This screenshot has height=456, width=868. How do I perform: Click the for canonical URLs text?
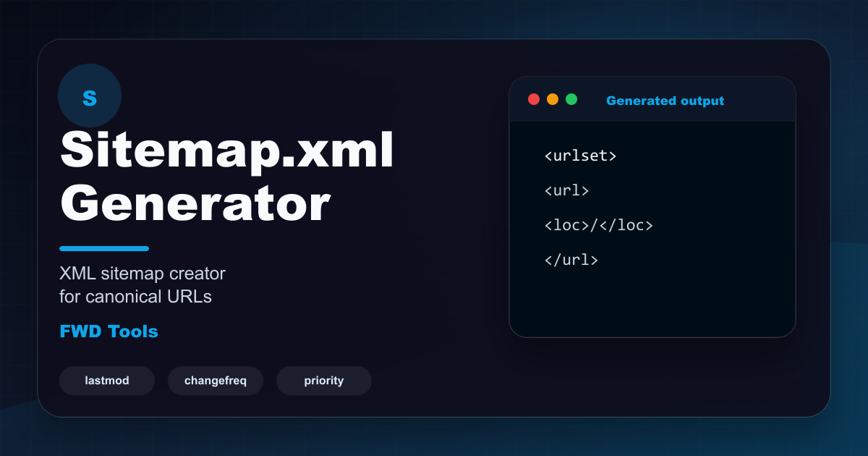point(135,297)
